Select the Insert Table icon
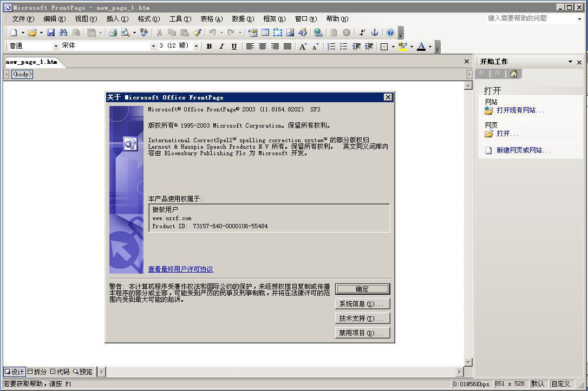Viewport: 588px width, 391px height. coord(265,32)
